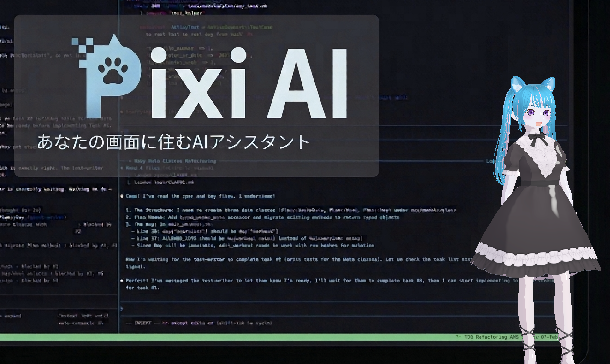Click the Refactoring section header line
This screenshot has width=610, height=364.
175,161
